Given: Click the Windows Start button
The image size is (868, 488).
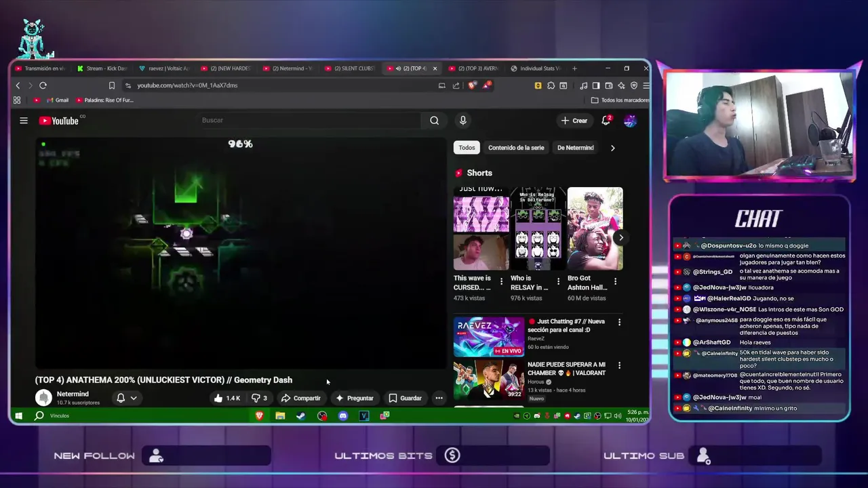Looking at the screenshot, I should (x=19, y=415).
